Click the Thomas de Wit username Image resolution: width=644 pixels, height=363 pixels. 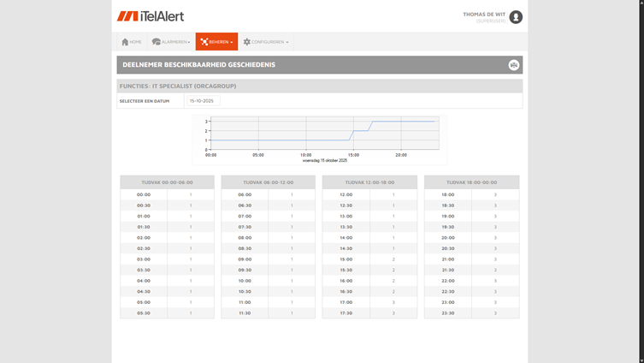point(484,15)
